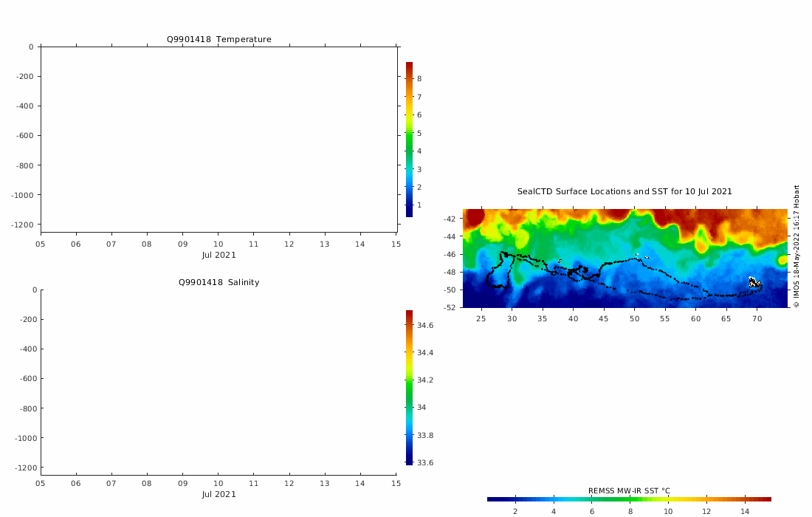Click the 34.4 value on Salinity colorbar
The width and height of the screenshot is (812, 517).
pos(425,353)
